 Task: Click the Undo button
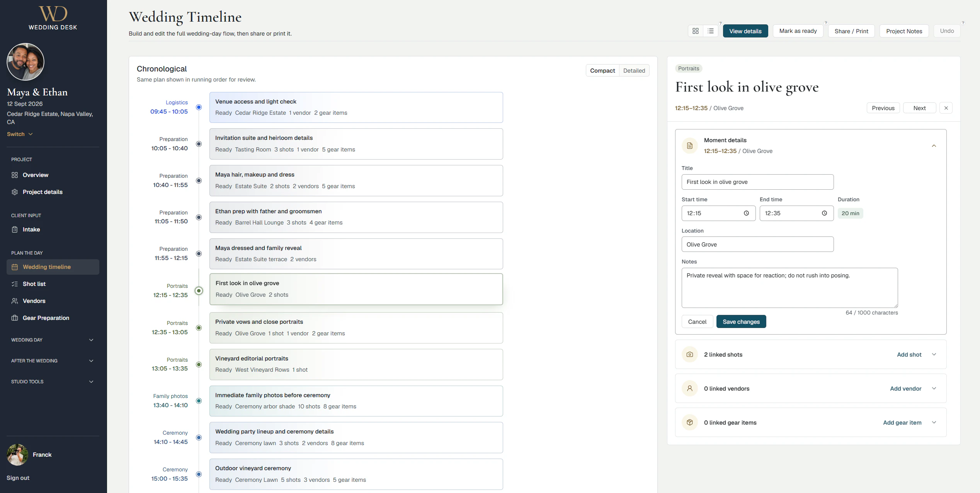click(x=947, y=31)
